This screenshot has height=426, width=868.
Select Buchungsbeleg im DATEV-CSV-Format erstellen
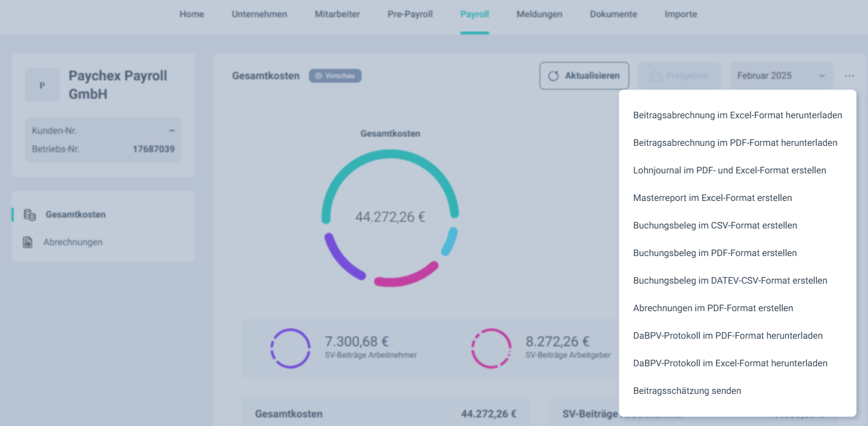(x=730, y=281)
